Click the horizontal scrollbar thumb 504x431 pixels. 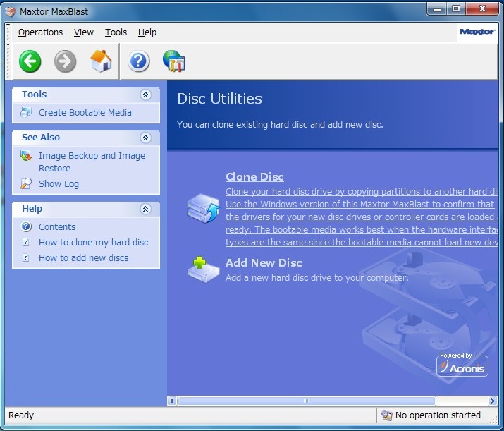point(307,401)
